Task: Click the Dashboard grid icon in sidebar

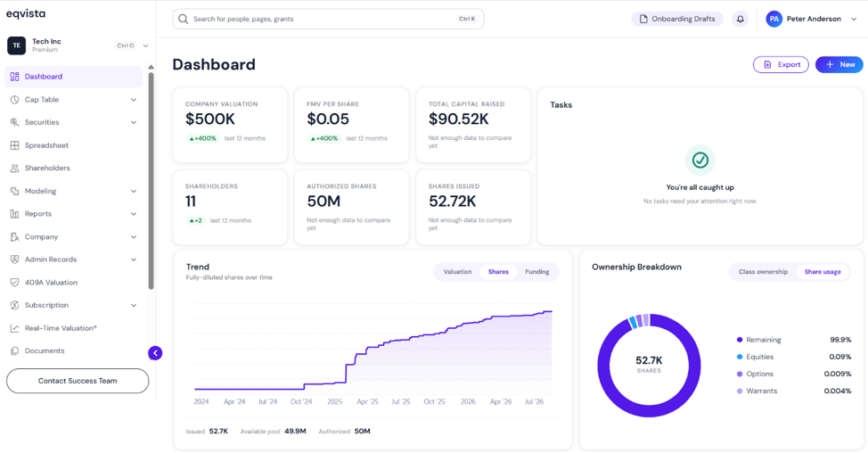Action: coord(14,77)
